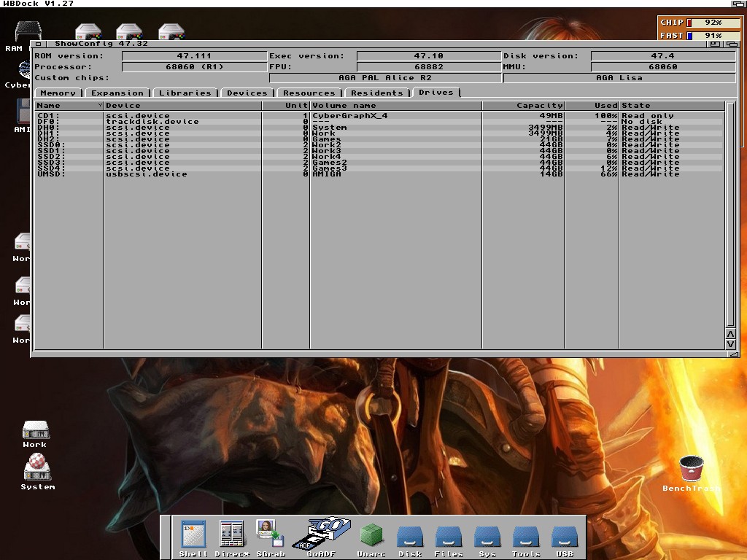
Task: View the Residents tab
Action: [x=377, y=93]
